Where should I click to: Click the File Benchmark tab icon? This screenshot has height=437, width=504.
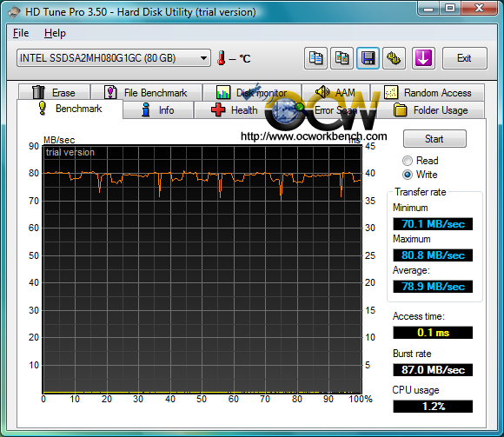(x=110, y=92)
